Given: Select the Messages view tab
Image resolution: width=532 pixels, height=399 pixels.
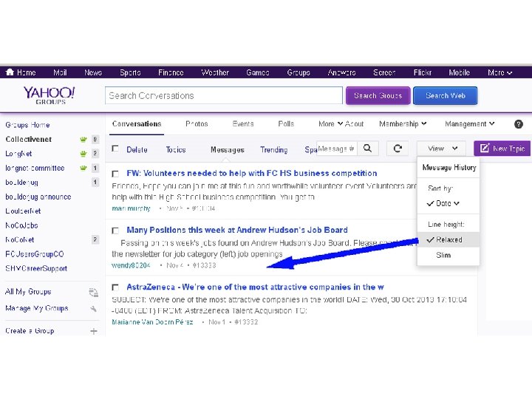Looking at the screenshot, I should (228, 149).
